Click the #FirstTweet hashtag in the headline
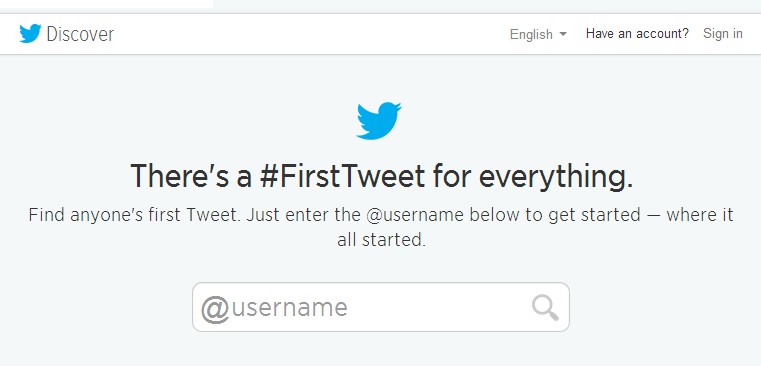 pyautogui.click(x=342, y=176)
